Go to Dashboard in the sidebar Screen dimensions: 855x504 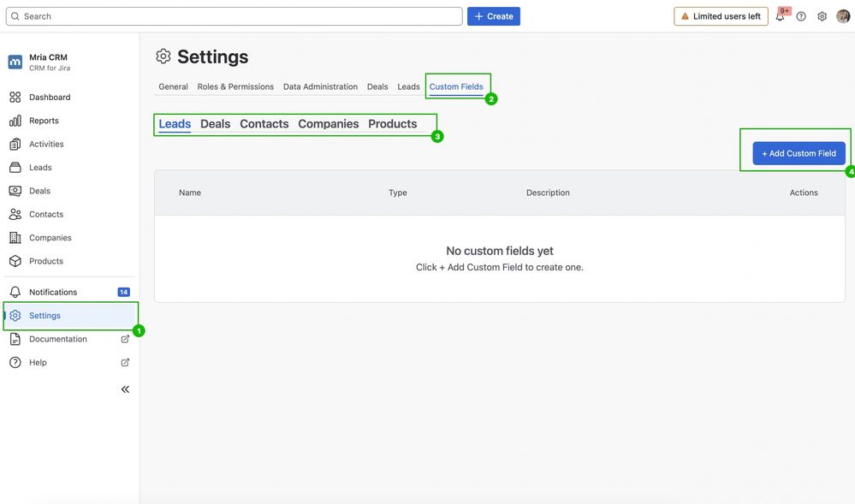coord(50,97)
